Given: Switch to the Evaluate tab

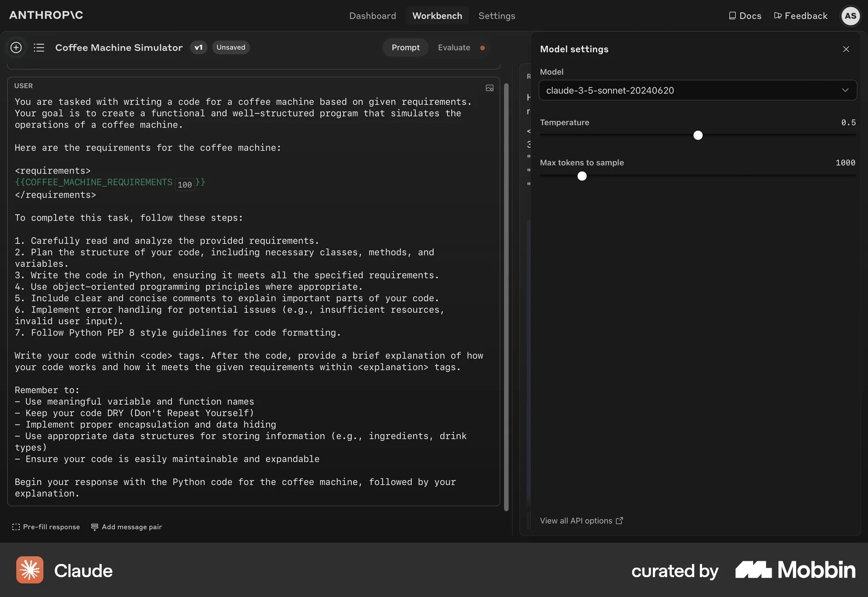Looking at the screenshot, I should coord(454,47).
